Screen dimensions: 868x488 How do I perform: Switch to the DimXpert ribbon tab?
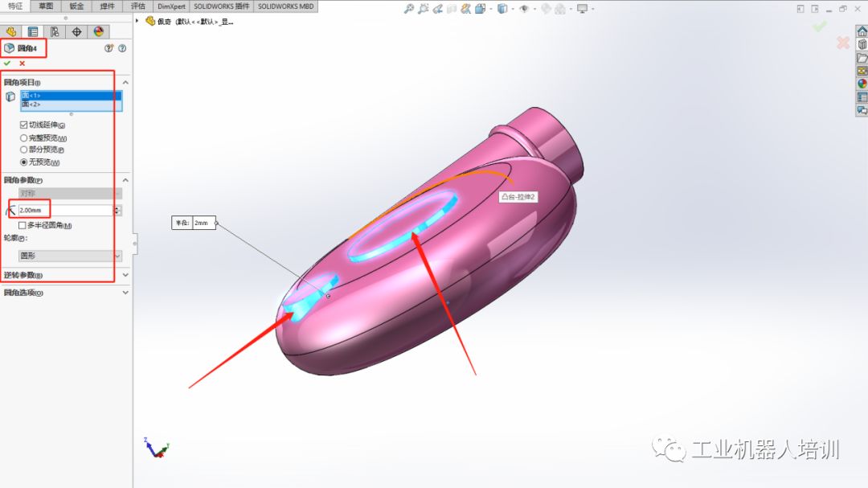pos(171,6)
